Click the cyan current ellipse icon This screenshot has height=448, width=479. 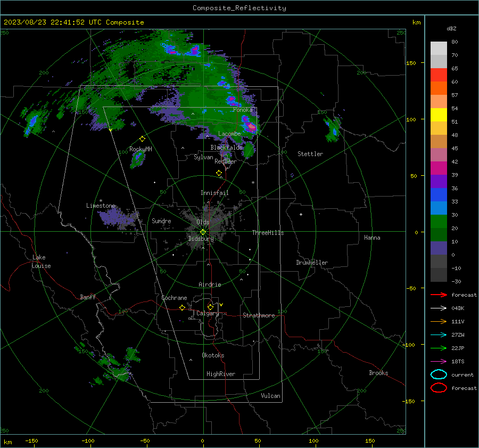[439, 374]
